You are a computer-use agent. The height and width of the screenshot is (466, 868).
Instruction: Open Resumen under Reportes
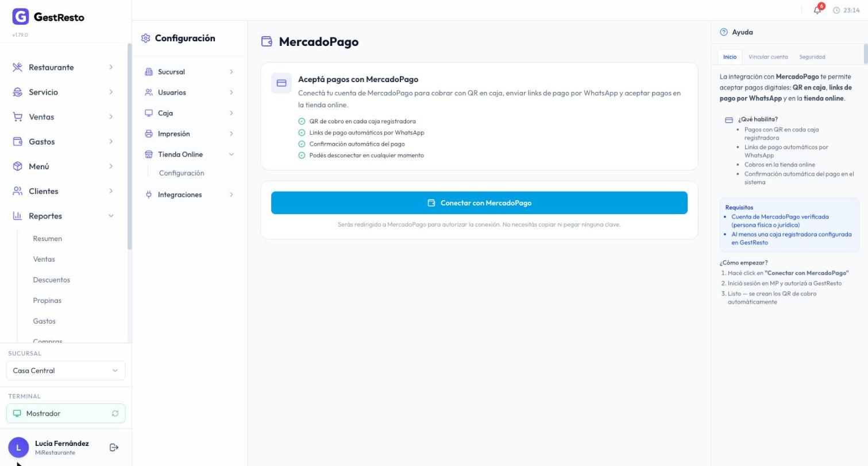48,239
